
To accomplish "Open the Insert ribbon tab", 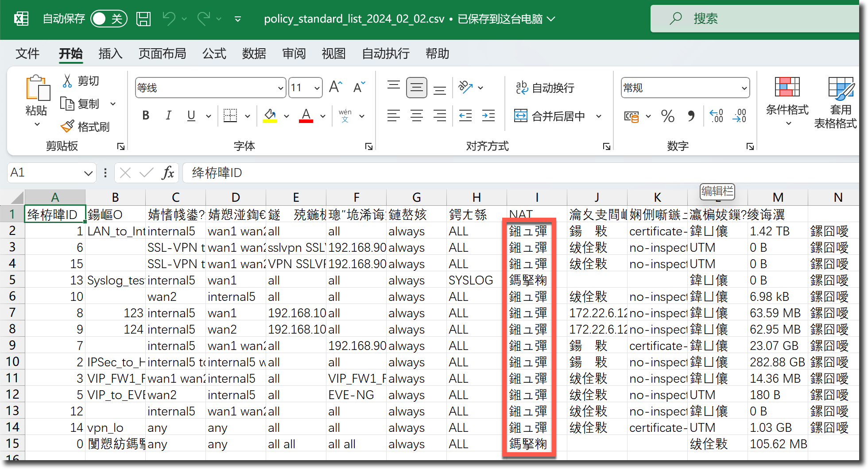I will pos(110,54).
